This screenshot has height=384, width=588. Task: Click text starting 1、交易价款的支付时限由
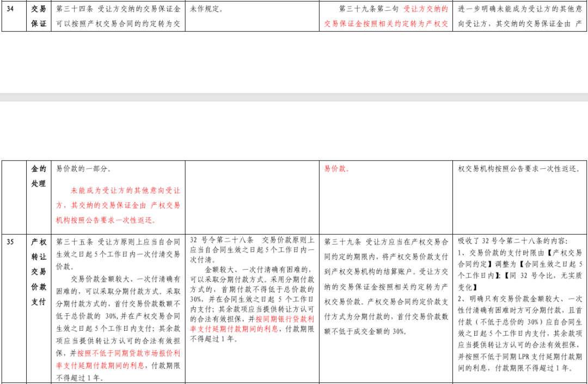pos(520,270)
